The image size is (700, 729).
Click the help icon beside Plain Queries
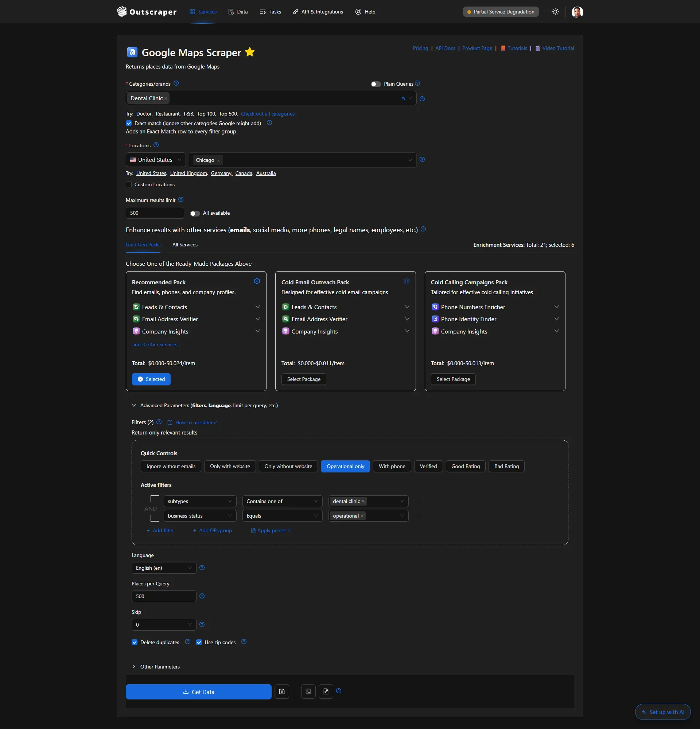pyautogui.click(x=417, y=83)
